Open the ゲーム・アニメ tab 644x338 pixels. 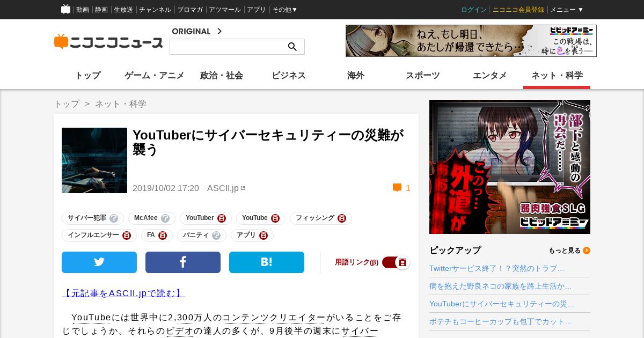(155, 76)
